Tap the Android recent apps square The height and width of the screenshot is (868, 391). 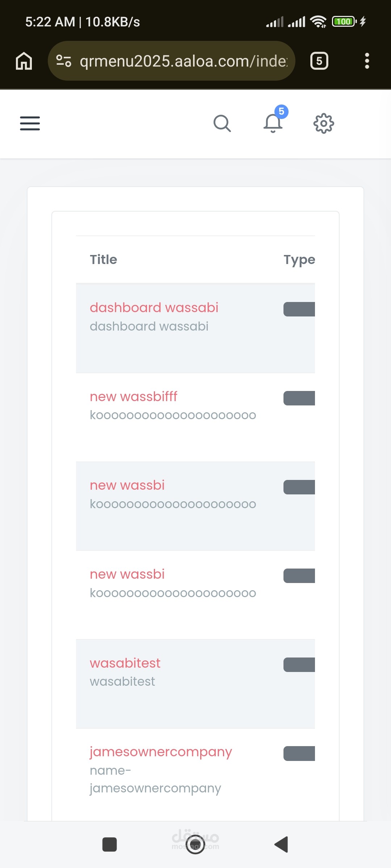[x=109, y=844]
